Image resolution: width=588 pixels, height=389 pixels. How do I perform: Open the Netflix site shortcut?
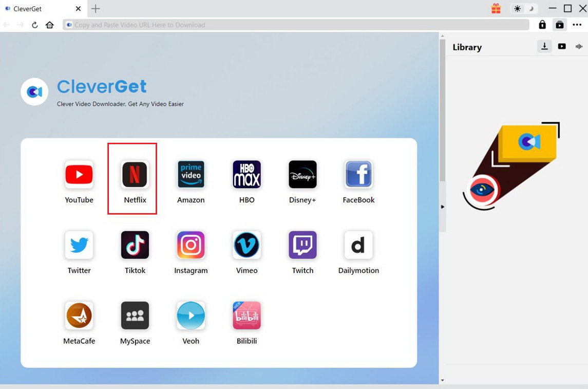(135, 175)
